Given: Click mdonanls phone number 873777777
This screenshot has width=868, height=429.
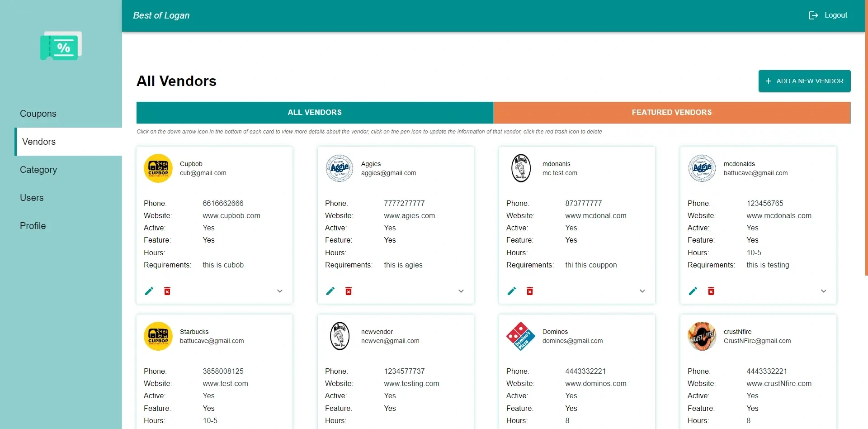Looking at the screenshot, I should 584,204.
